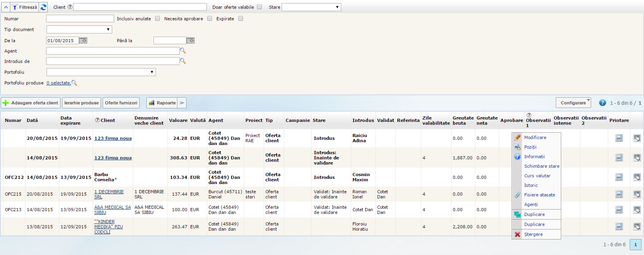
Task: Check the Inclusiv anulate checkbox
Action: click(158, 19)
